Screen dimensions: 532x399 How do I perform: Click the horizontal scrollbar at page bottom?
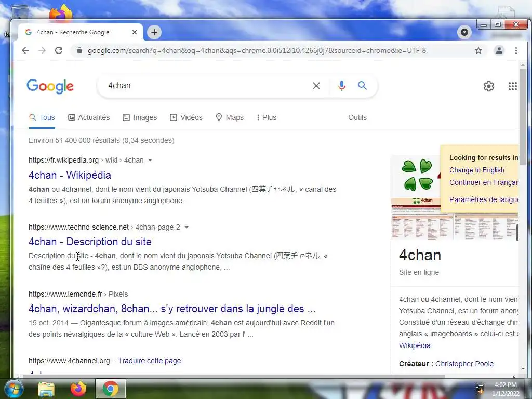233,376
